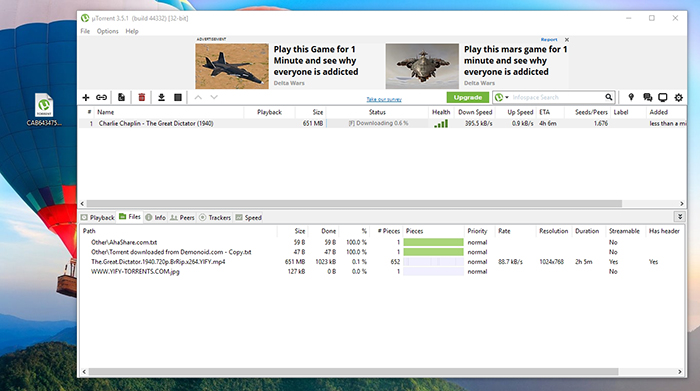Click the green Upgrade button
Screen dimensions: 700x391
[x=467, y=97]
